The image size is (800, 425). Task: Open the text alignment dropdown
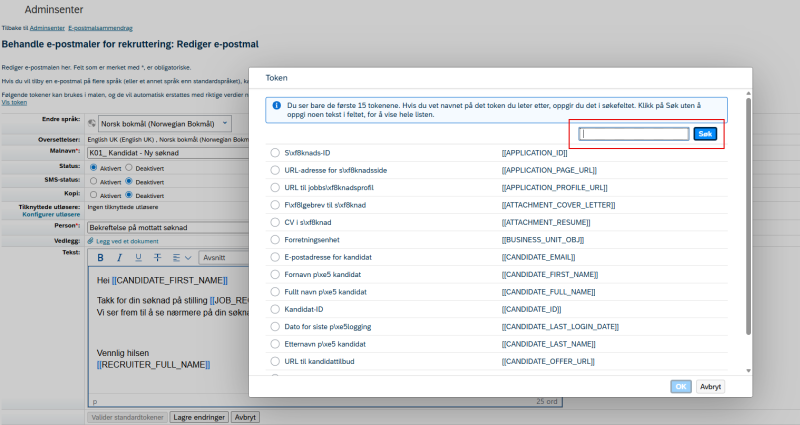point(181,258)
